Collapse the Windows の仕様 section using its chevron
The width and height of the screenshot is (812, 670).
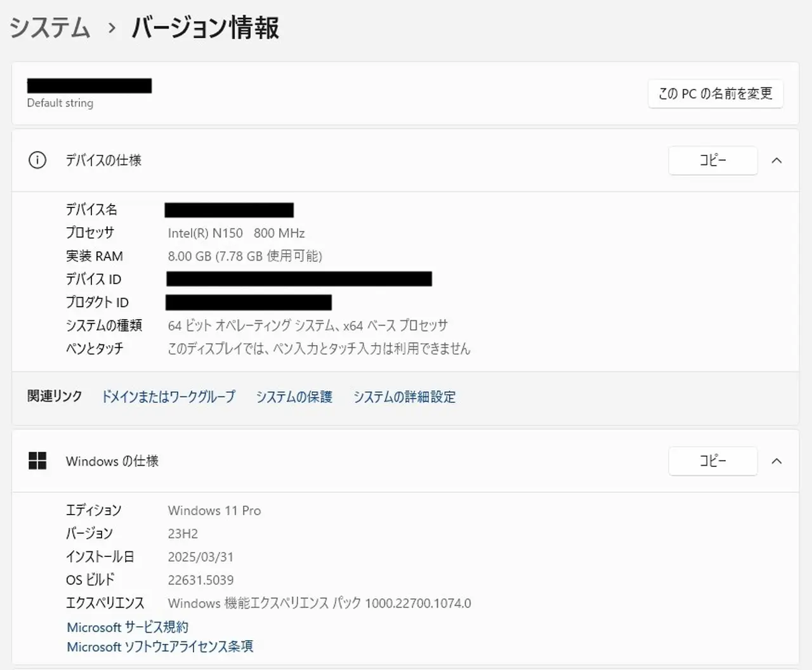(776, 461)
